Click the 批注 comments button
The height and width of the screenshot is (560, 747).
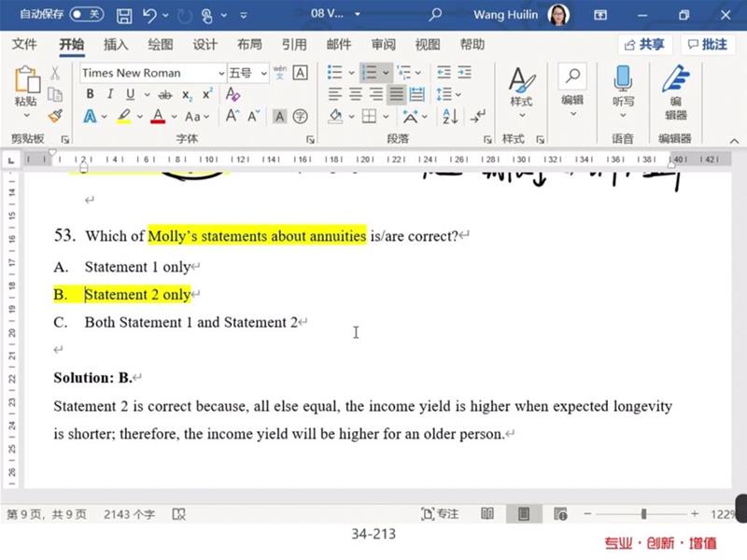tap(708, 44)
